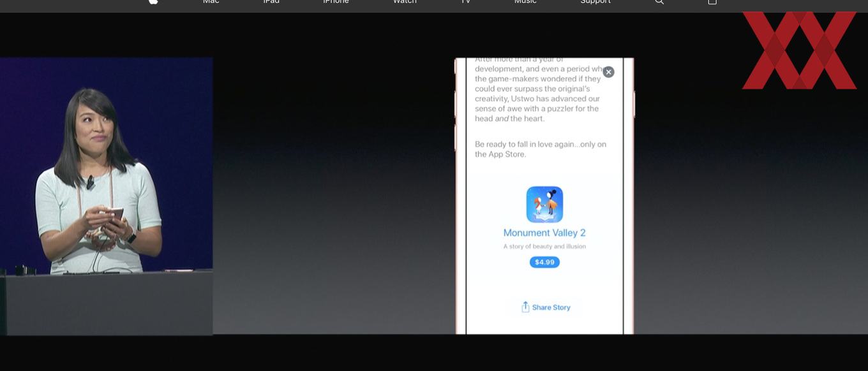
Task: Close the story card with the X button
Action: (608, 72)
